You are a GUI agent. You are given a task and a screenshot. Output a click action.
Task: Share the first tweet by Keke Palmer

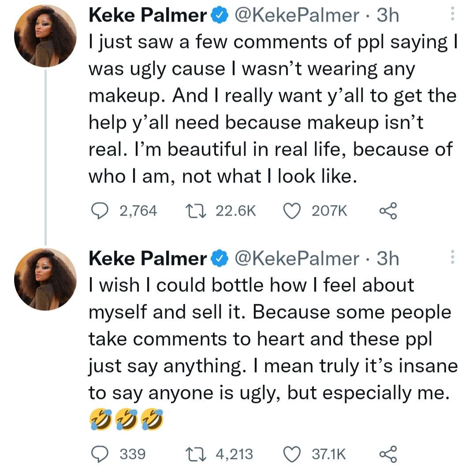[x=388, y=211]
